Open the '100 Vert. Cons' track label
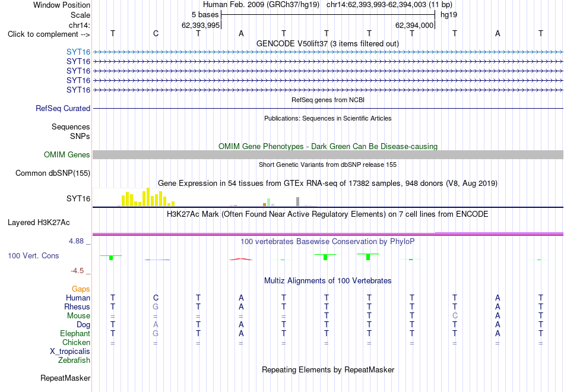The image size is (564, 392). 33,255
